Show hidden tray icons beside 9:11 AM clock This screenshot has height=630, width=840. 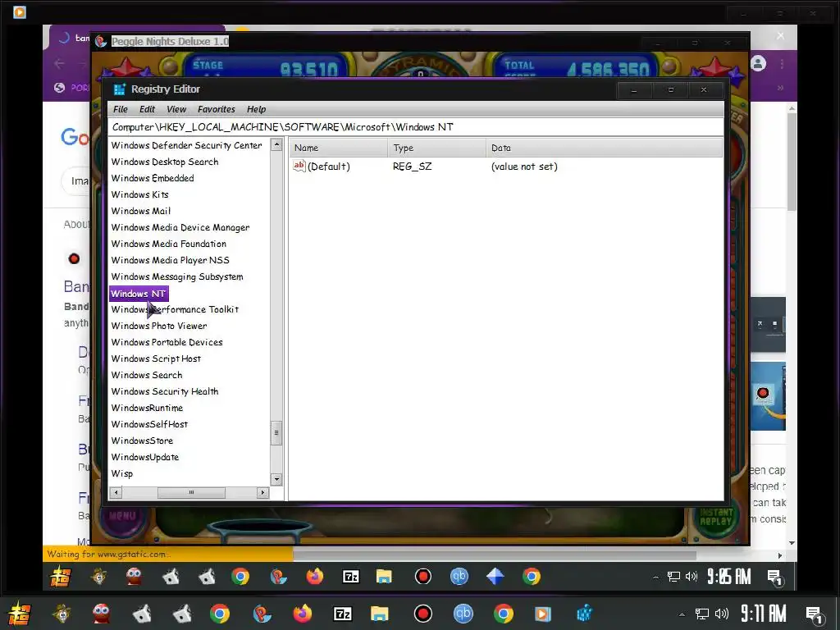coord(682,614)
